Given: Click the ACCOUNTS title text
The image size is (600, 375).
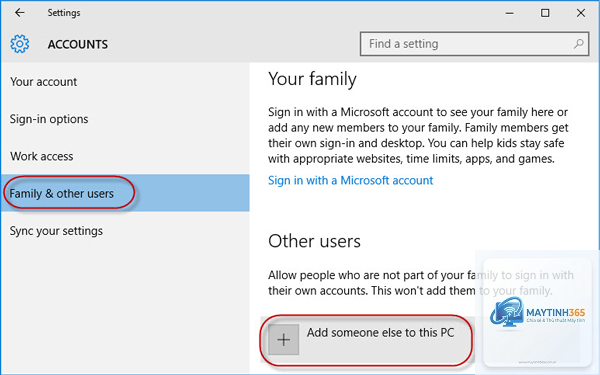Looking at the screenshot, I should point(78,44).
